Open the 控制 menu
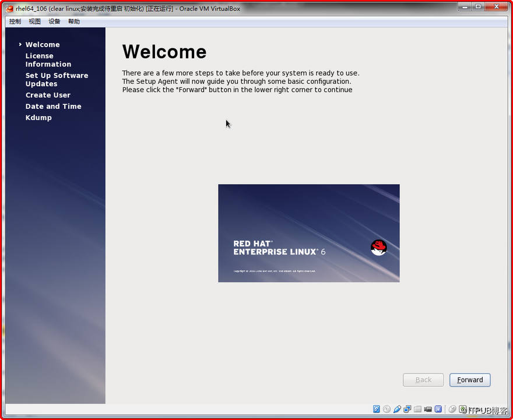Viewport: 513px width, 420px height. click(x=15, y=22)
